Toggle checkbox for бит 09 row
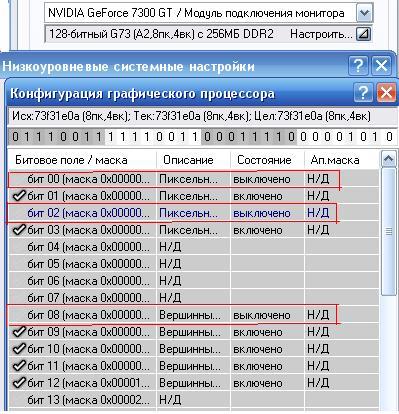399x414 pixels. [x=19, y=332]
